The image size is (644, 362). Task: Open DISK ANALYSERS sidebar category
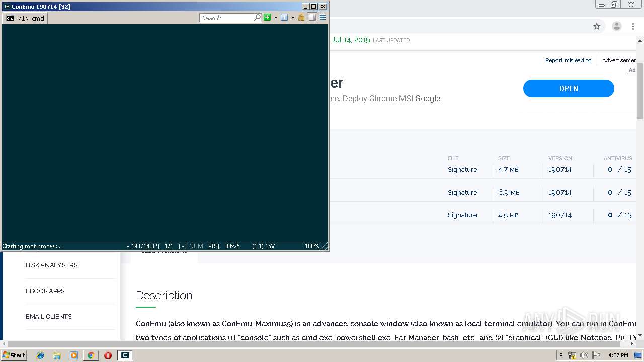[52, 265]
